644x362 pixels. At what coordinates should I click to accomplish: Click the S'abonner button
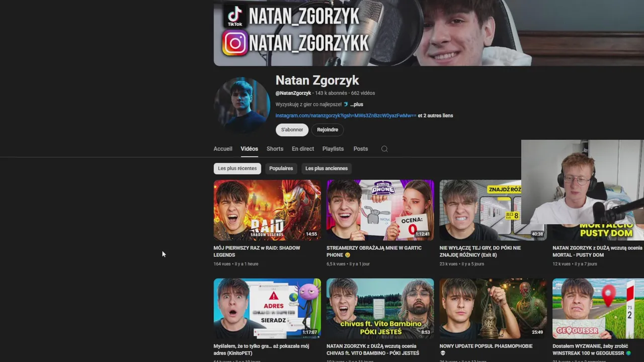pyautogui.click(x=292, y=130)
